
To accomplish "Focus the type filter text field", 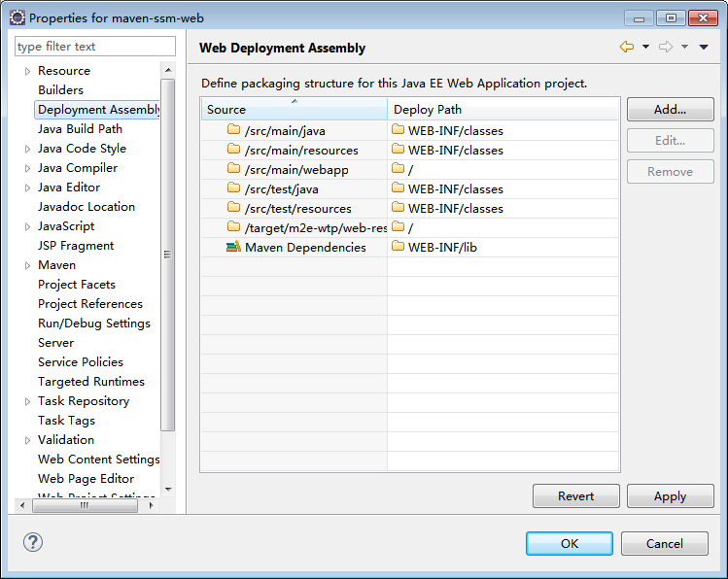I will [95, 47].
